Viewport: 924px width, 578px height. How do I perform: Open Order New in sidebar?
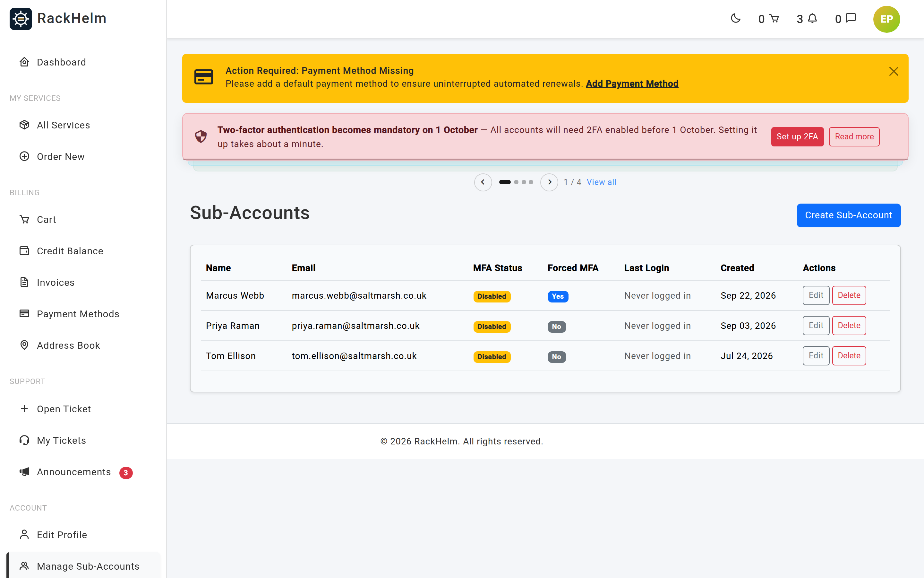(x=83, y=156)
